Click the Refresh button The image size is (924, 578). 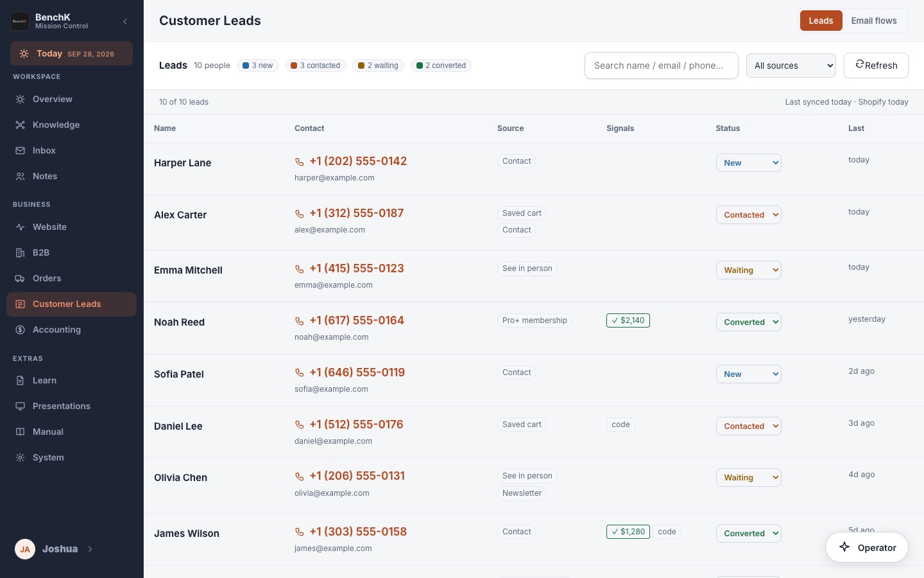876,66
